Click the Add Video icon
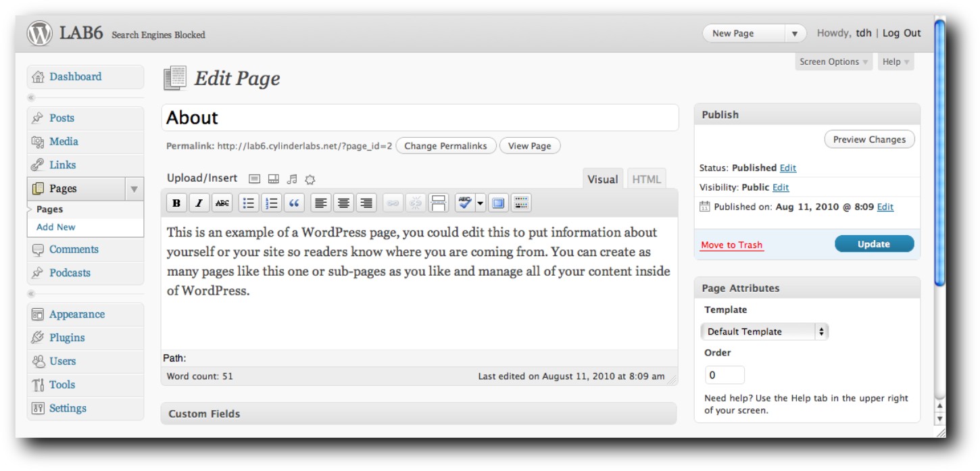This screenshot has height=471, width=980. tap(273, 179)
